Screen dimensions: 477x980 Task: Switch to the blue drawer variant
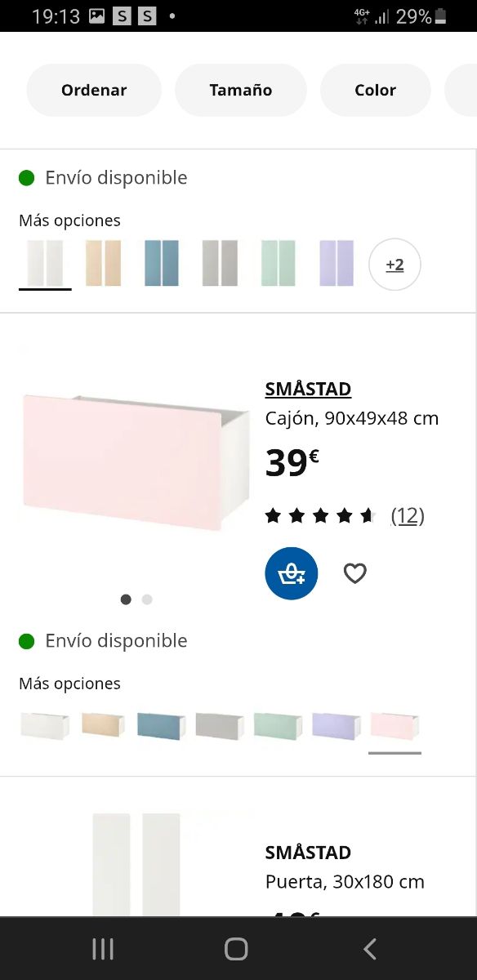coord(161,726)
